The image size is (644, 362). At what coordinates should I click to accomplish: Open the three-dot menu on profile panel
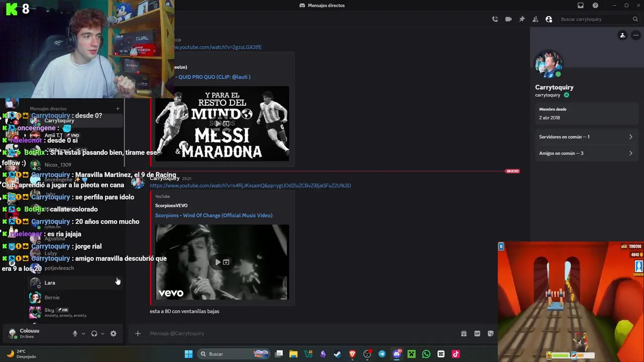636,35
